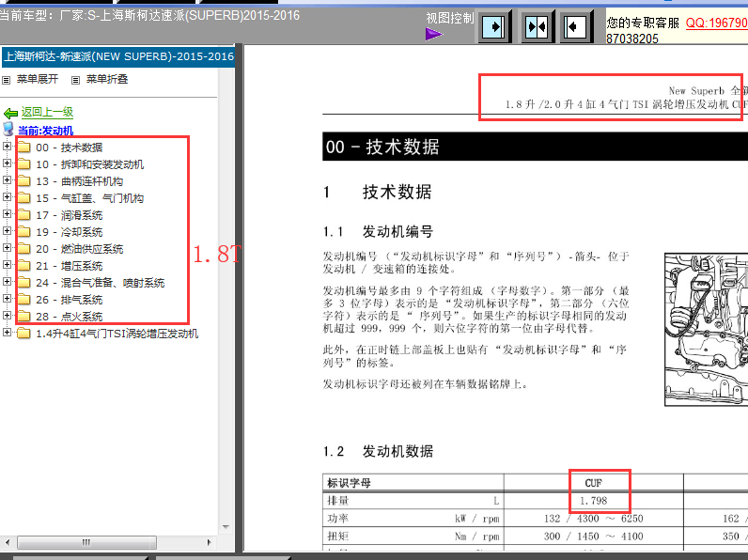This screenshot has height=560, width=748.
Task: Click the engine diagram image
Action: tap(706, 330)
